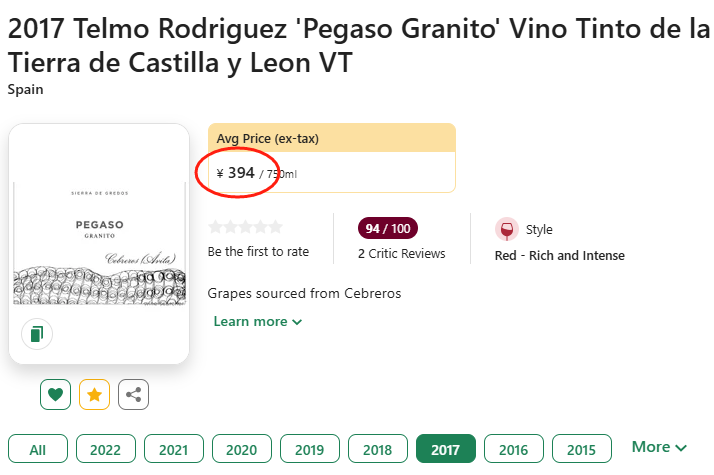Select the All vintages tab
This screenshot has width=714, height=475.
coord(38,450)
